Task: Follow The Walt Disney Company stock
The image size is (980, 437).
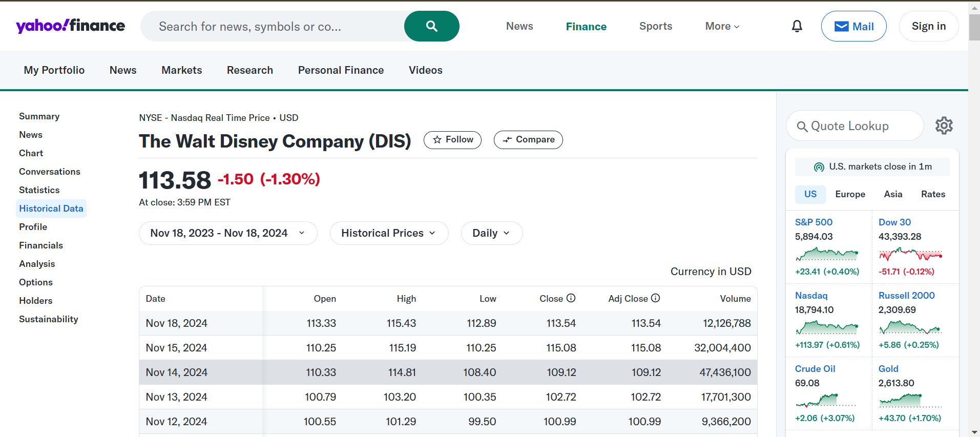Action: [x=452, y=140]
